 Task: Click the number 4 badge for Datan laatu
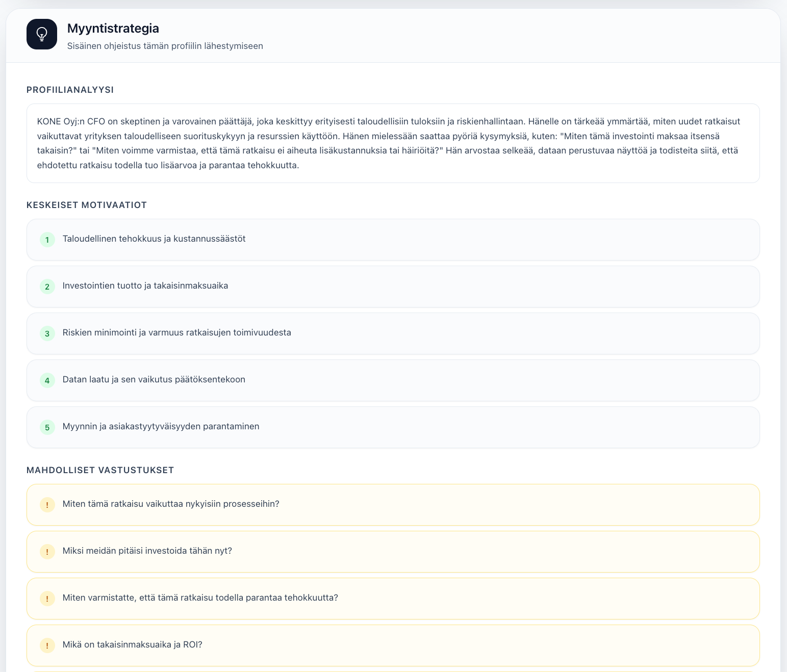point(47,380)
